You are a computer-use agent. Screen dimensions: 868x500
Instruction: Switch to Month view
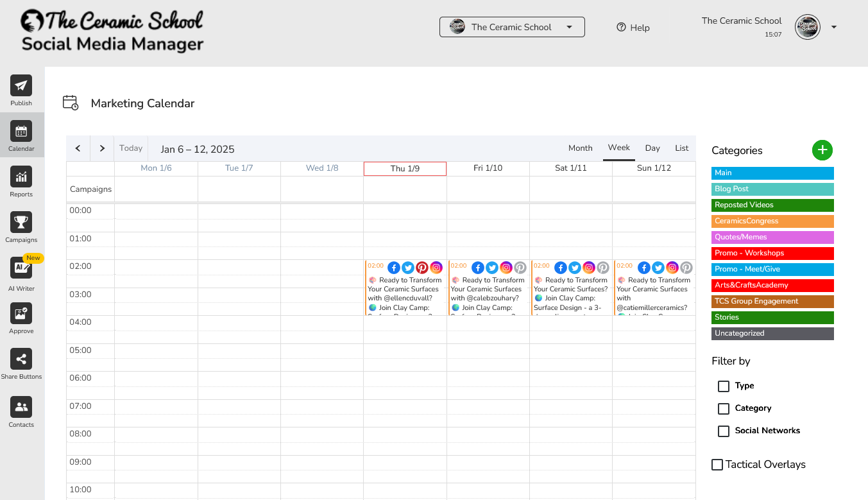coord(581,148)
